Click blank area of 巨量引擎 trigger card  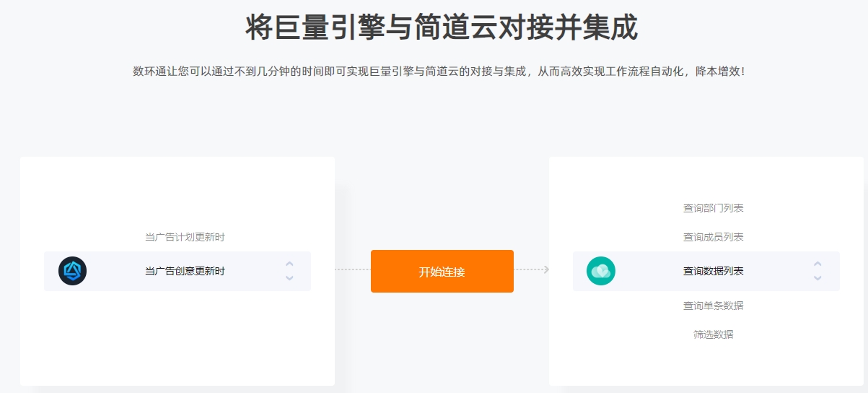[177, 340]
